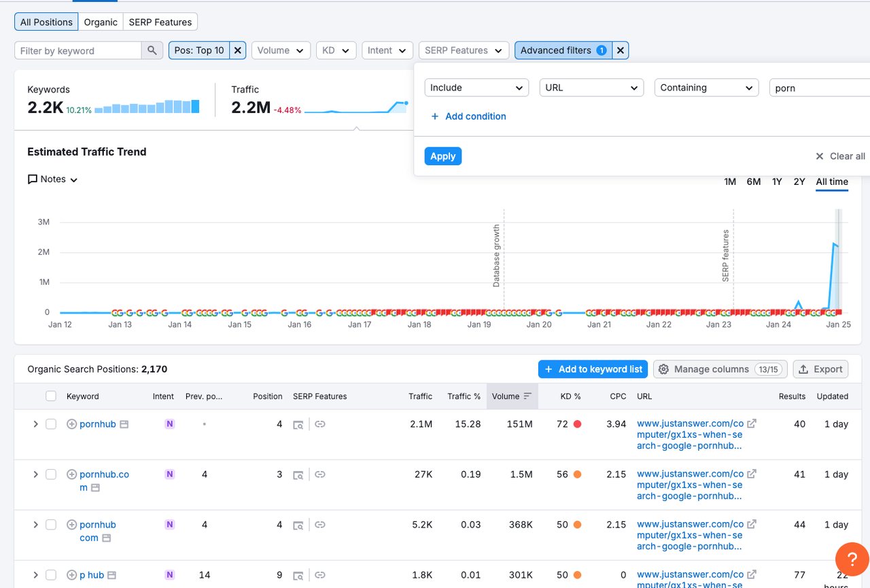
Task: Select the 1Y time range
Action: click(777, 181)
